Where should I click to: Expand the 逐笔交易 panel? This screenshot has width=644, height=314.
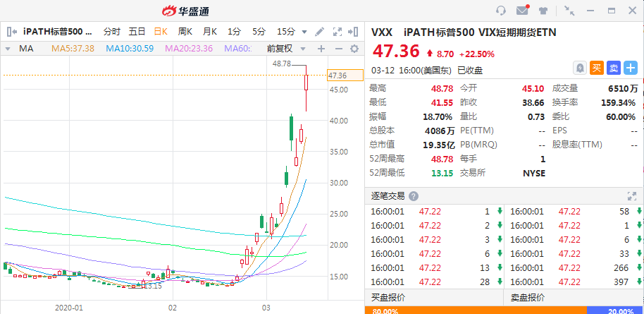(632, 196)
